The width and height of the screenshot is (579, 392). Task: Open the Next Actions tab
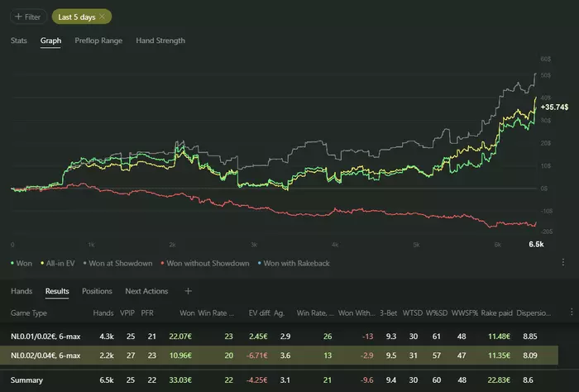coord(146,291)
